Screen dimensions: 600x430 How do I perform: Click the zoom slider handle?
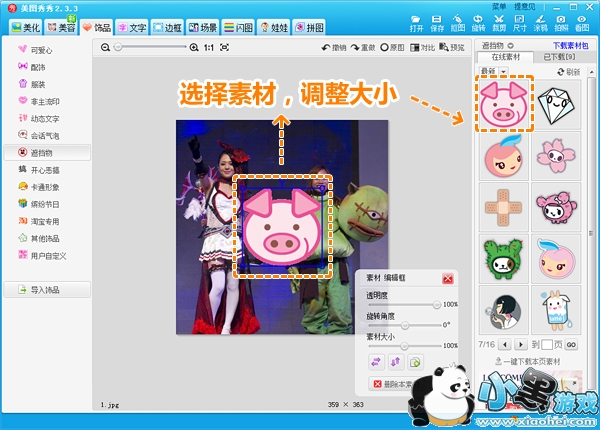pyautogui.click(x=118, y=47)
